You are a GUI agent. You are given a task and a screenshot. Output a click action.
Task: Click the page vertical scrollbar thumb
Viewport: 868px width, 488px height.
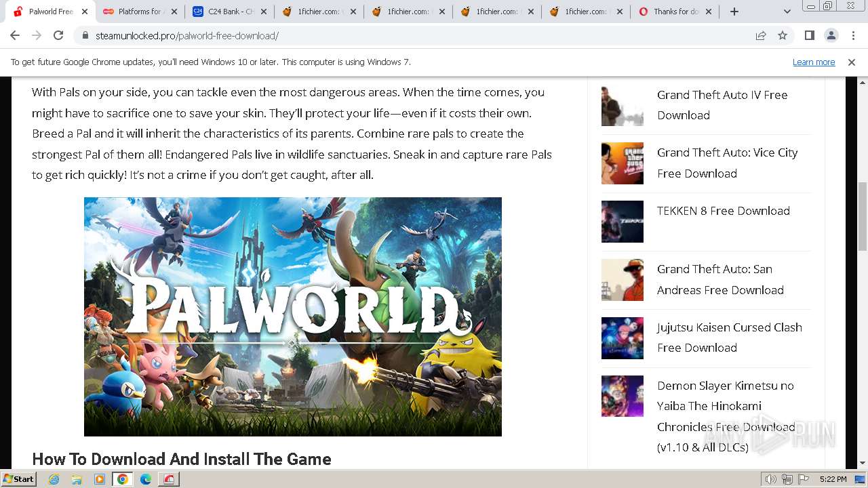tap(863, 216)
